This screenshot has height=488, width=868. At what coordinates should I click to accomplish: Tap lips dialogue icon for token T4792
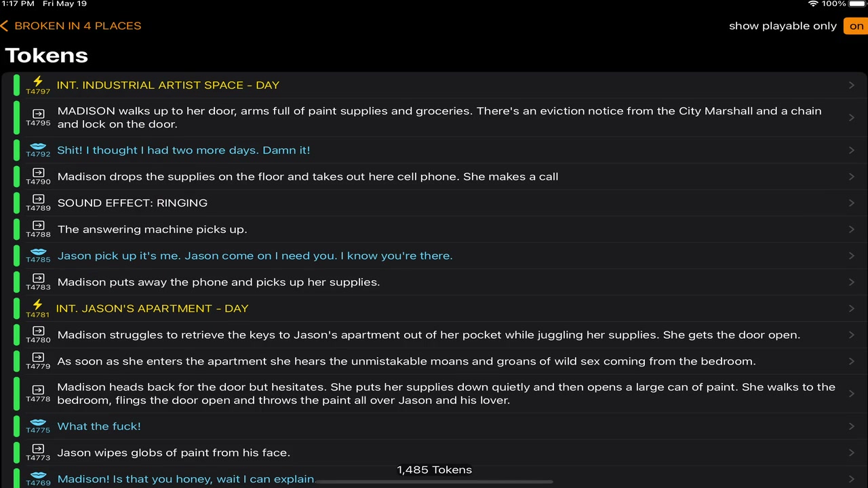pyautogui.click(x=38, y=146)
